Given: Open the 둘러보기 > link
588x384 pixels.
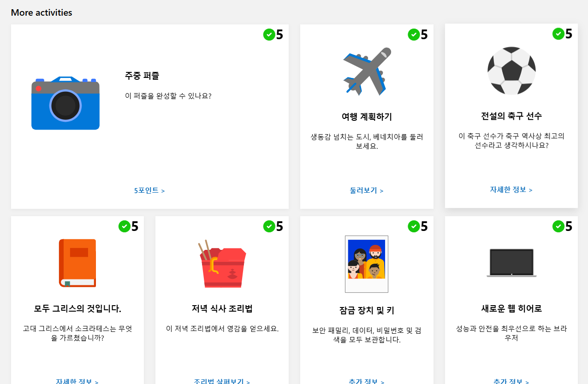Looking at the screenshot, I should [x=367, y=190].
